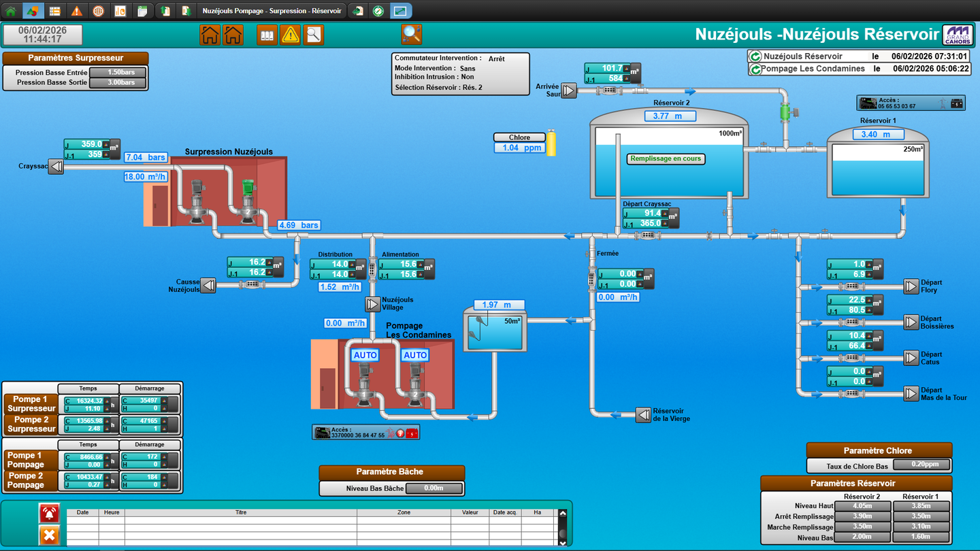Open Nuzéjouls Pompage - Surpression - Réservoir tab
Image resolution: width=980 pixels, height=551 pixels.
point(272,11)
